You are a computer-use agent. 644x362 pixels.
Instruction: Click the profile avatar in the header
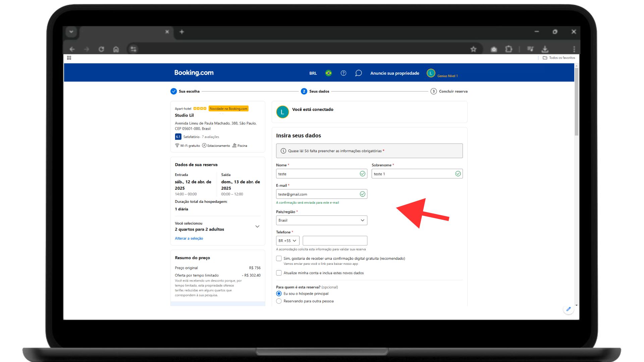(431, 73)
